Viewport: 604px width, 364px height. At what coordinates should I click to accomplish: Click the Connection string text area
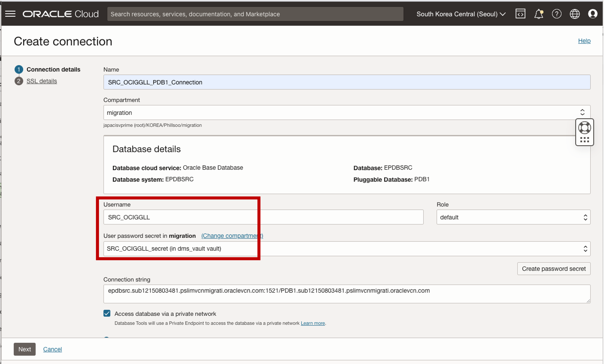tap(347, 294)
